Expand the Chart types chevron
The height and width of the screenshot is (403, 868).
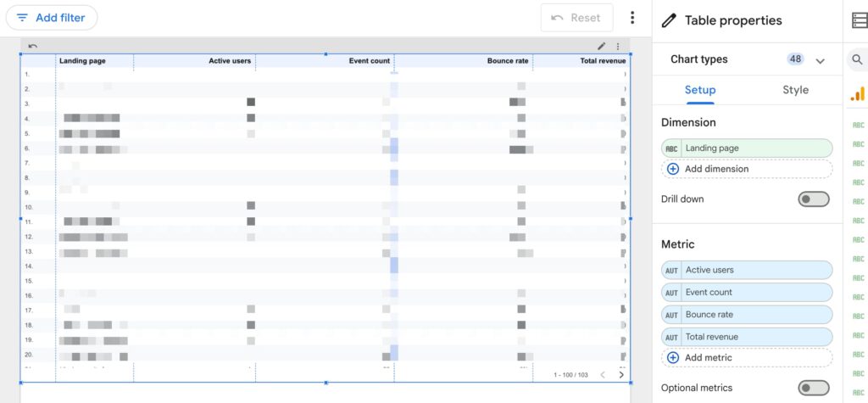[820, 60]
